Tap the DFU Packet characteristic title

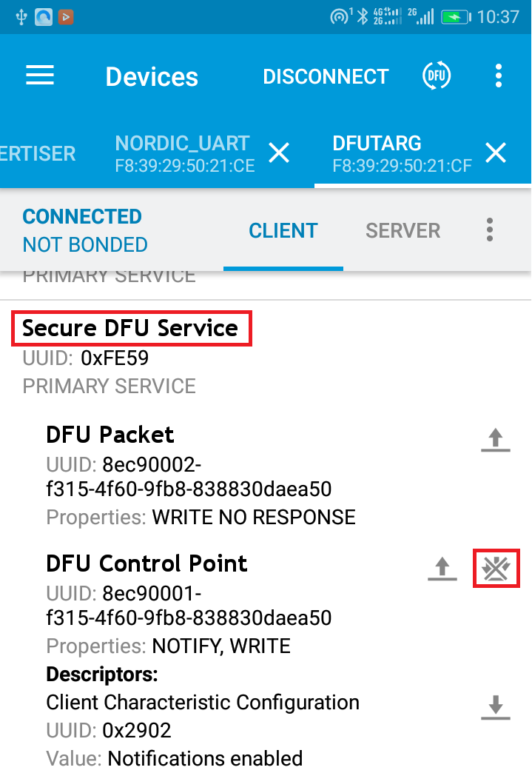[110, 435]
